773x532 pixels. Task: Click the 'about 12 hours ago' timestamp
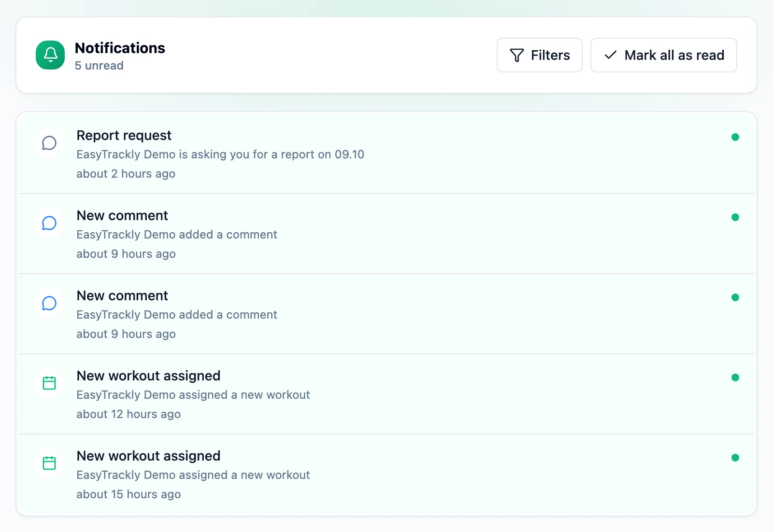click(x=129, y=414)
